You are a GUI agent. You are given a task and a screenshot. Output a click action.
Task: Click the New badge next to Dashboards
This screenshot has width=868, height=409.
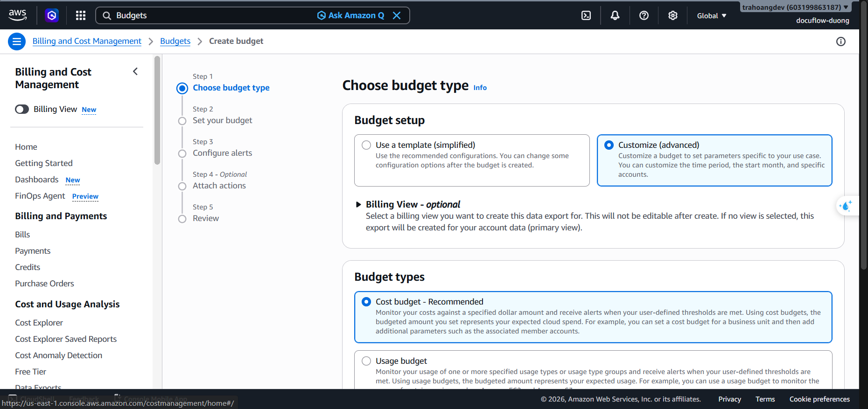pyautogui.click(x=73, y=180)
